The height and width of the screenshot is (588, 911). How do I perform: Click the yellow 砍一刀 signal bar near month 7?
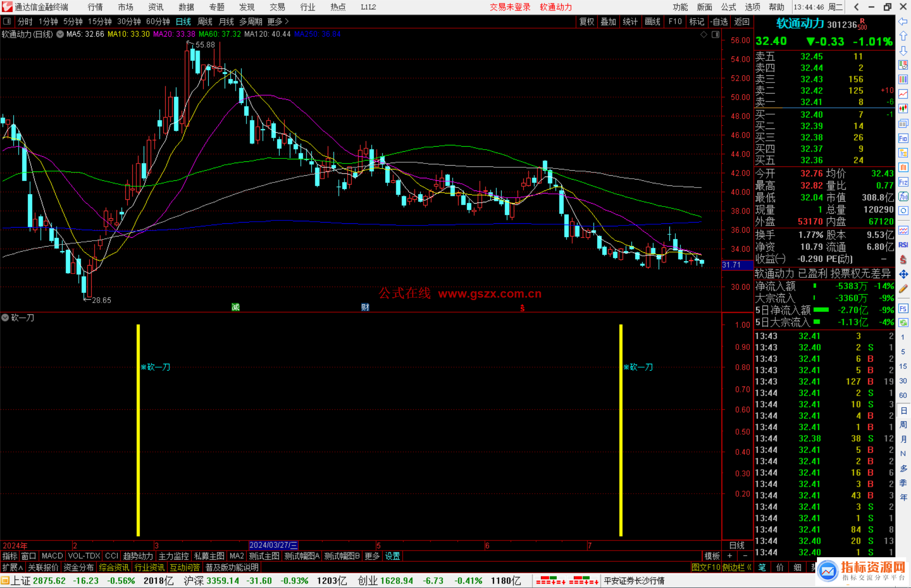pyautogui.click(x=621, y=430)
